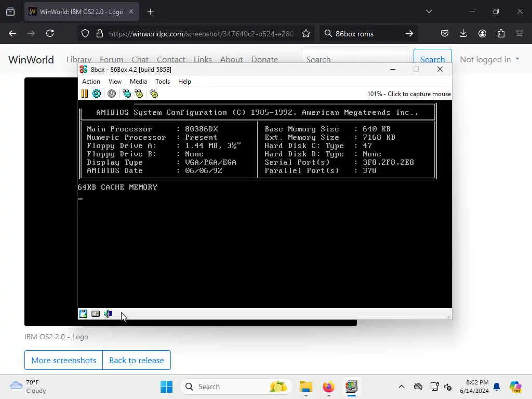
Task: Click sound speaker status bar icon
Action: click(108, 314)
